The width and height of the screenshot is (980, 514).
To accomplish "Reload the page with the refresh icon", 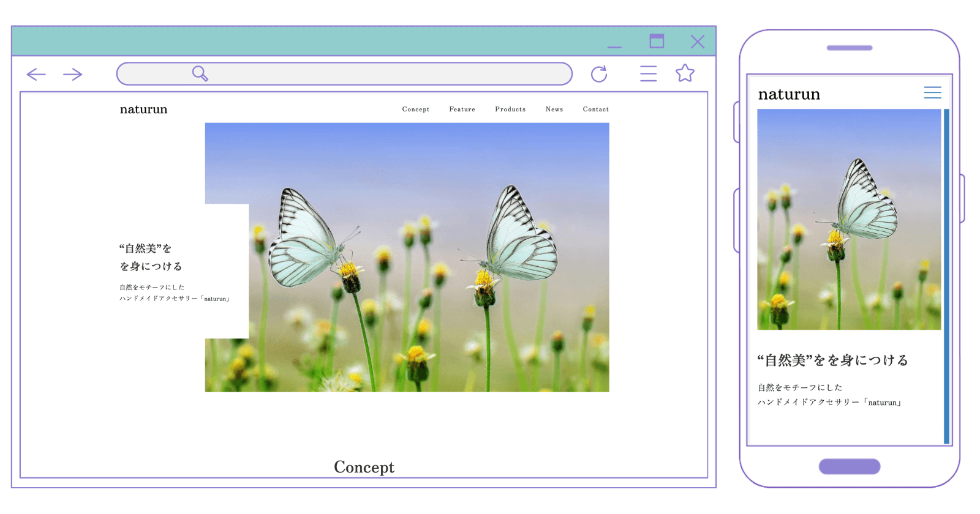I will 599,74.
